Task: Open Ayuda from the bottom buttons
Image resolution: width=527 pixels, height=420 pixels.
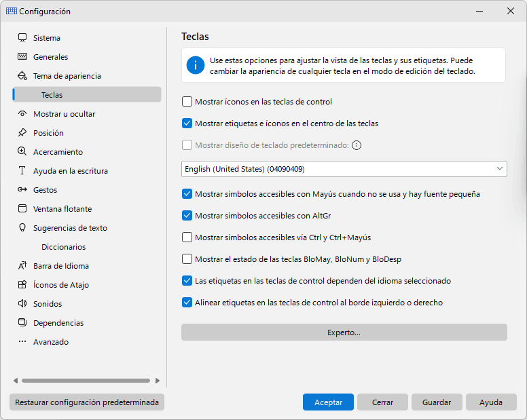Action: coord(491,402)
